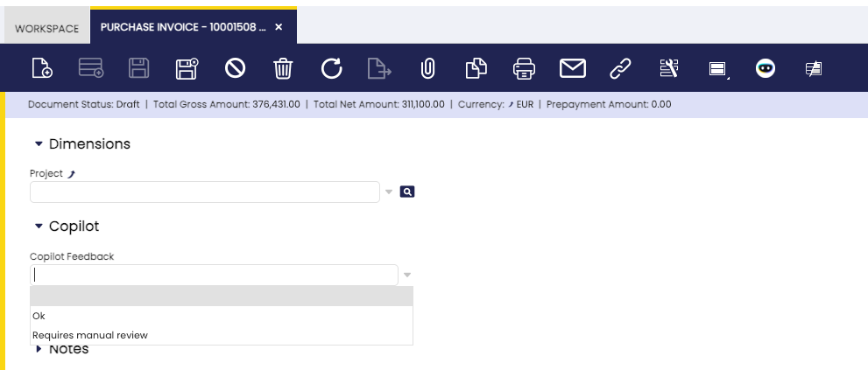Screen dimensions: 868x370
Task: Click the New Document toolbar icon
Action: 41,68
